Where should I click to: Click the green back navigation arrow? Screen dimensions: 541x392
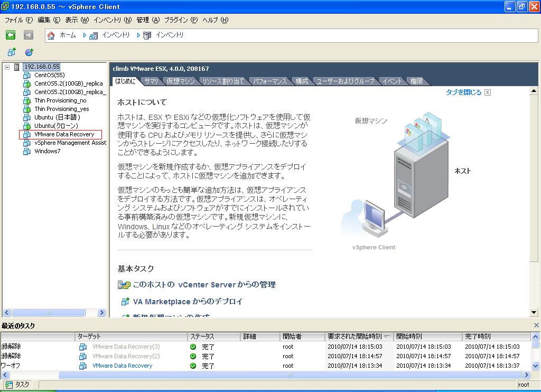coord(11,34)
